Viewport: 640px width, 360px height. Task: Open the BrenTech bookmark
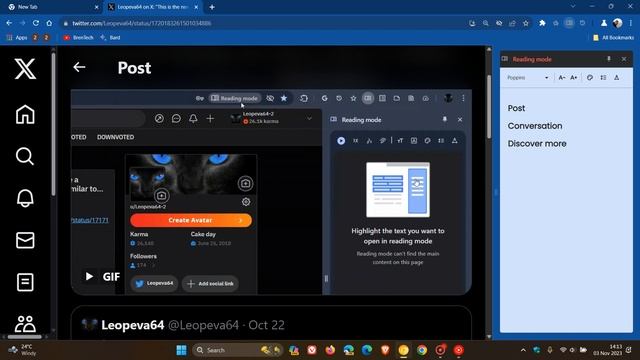pyautogui.click(x=78, y=38)
